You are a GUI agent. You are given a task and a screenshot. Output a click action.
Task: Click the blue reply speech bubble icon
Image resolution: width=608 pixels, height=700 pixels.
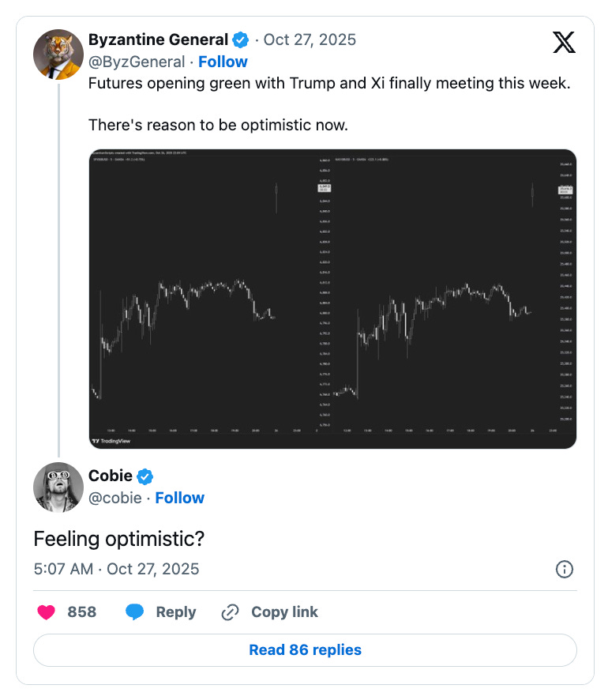pos(135,612)
